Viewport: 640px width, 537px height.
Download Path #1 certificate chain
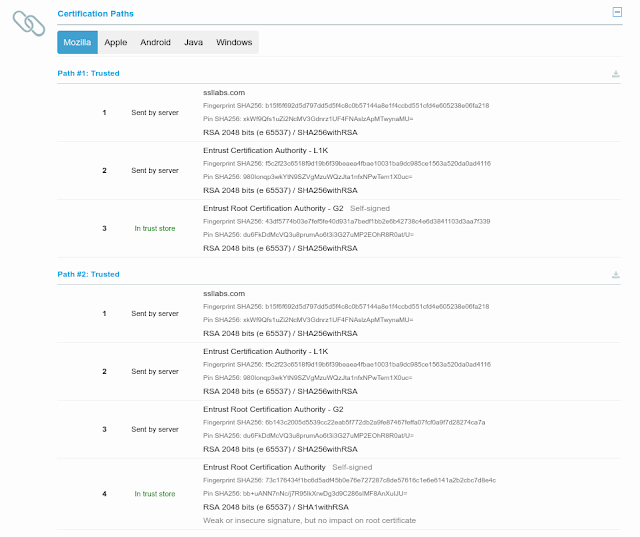tap(616, 74)
